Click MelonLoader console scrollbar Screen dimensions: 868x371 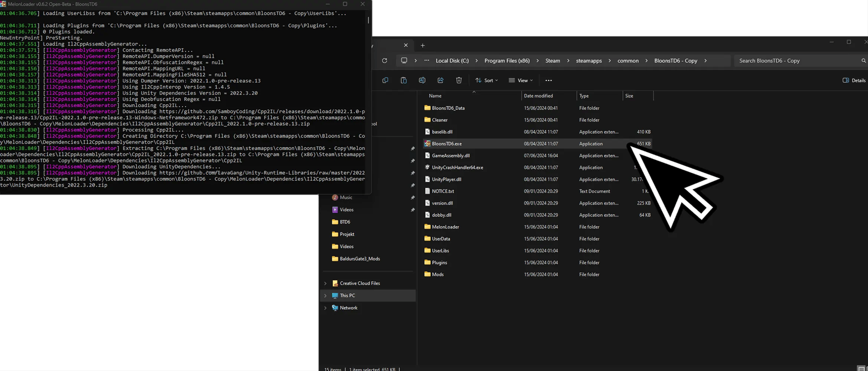pyautogui.click(x=369, y=20)
